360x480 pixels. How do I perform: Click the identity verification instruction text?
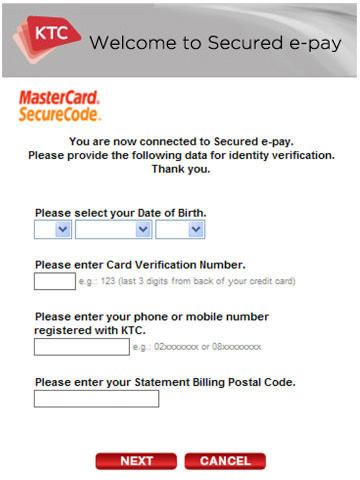tap(181, 155)
